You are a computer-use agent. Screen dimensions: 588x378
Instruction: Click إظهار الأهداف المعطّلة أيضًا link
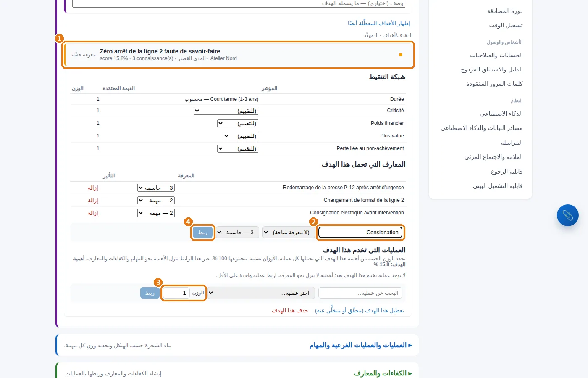point(379,23)
